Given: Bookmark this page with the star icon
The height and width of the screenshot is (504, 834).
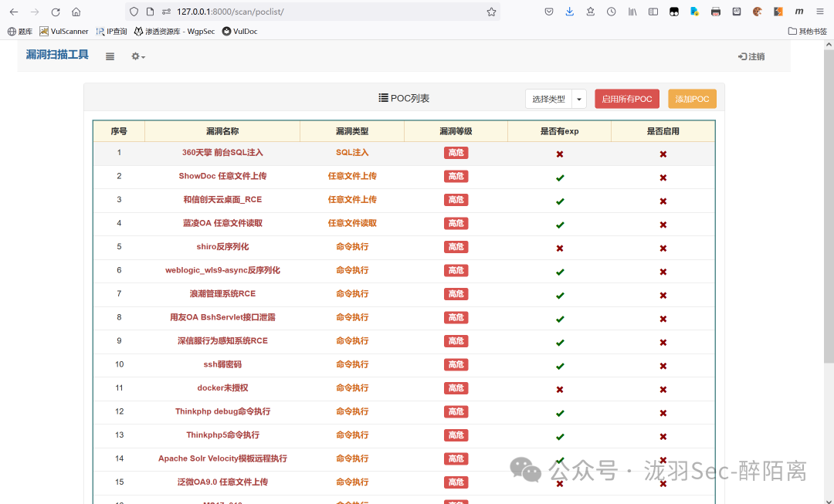Looking at the screenshot, I should pyautogui.click(x=491, y=12).
